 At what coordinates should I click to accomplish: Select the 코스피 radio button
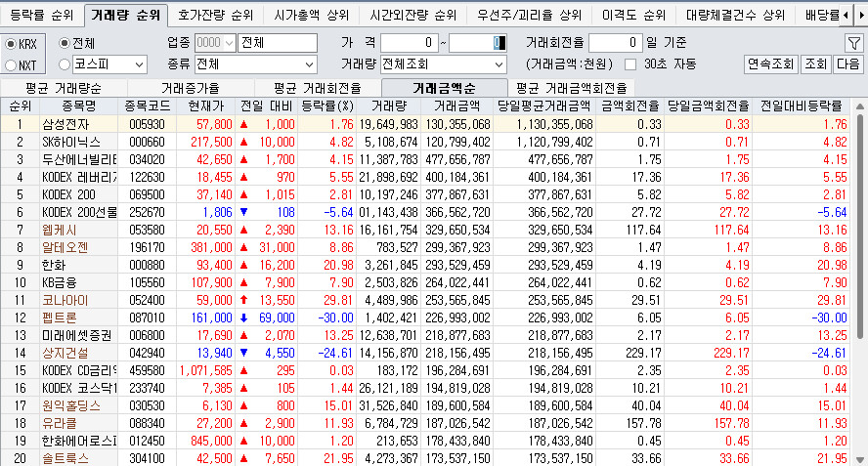(65, 64)
